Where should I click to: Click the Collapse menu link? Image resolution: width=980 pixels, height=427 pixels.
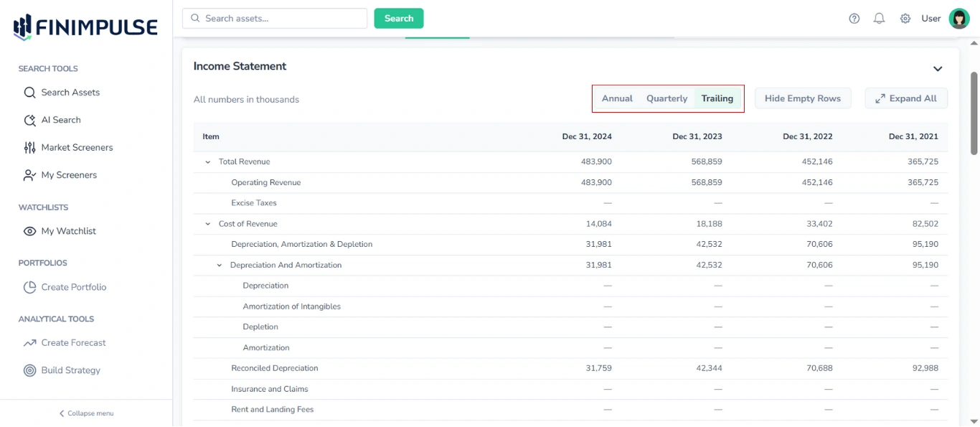pos(85,413)
